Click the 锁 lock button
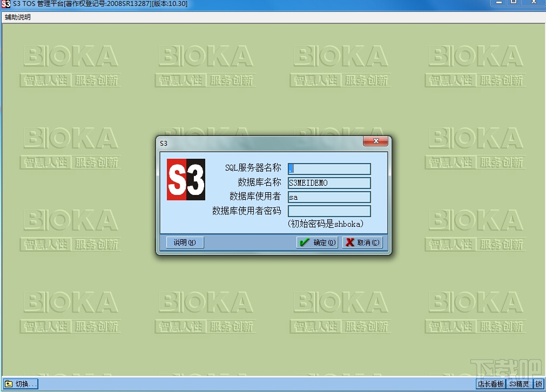This screenshot has height=392, width=546. point(538,384)
